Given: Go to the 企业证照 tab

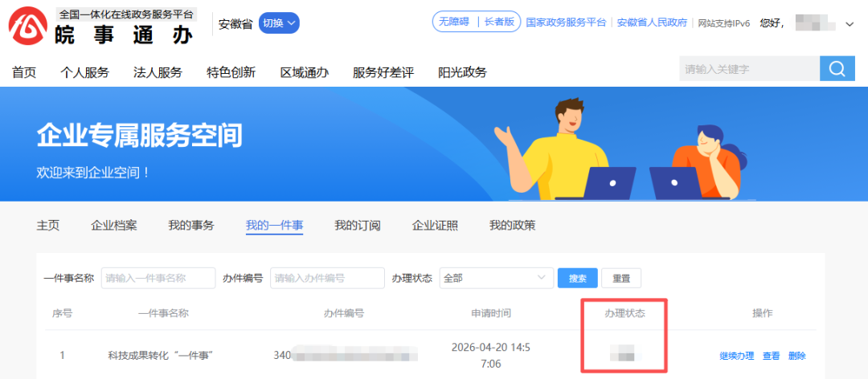Looking at the screenshot, I should click(x=435, y=226).
